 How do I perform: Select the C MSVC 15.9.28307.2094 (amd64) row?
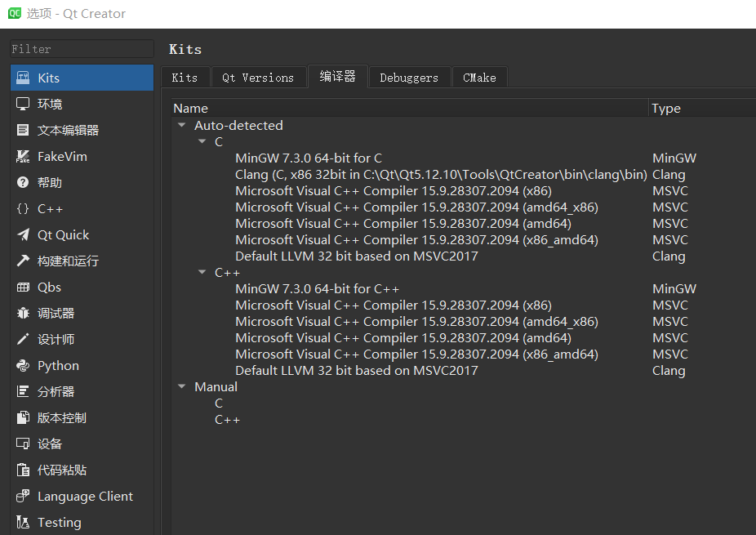click(x=403, y=224)
